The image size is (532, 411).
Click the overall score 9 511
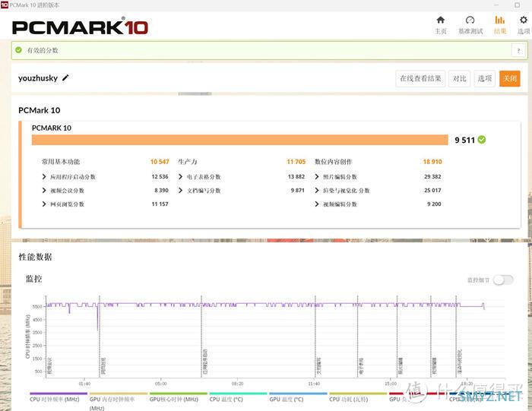pos(464,140)
